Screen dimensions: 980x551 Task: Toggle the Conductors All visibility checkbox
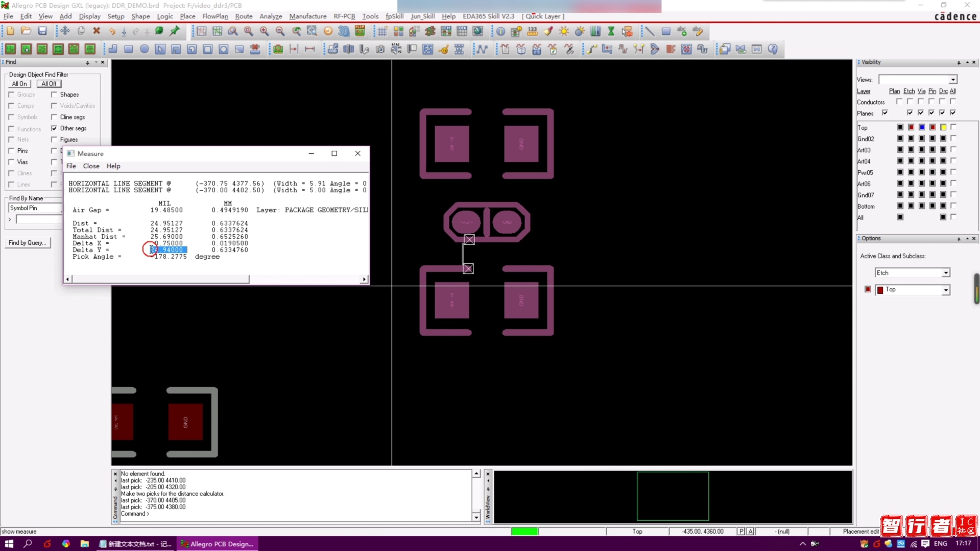tap(953, 101)
